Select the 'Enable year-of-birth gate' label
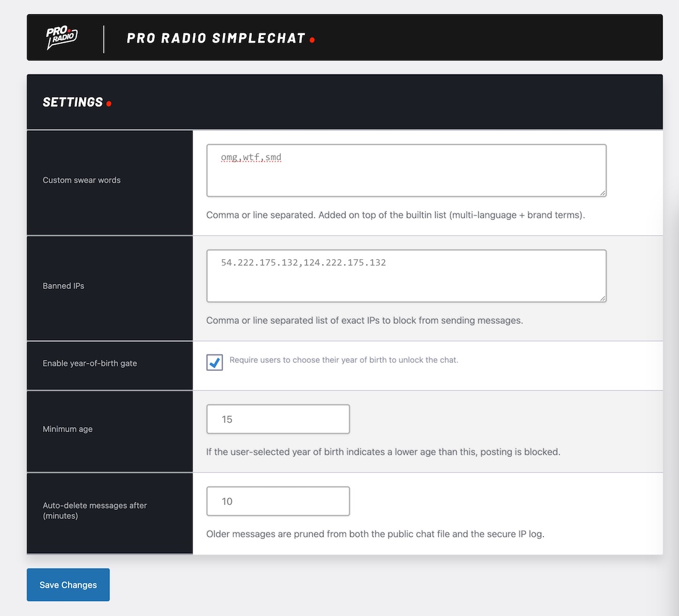The width and height of the screenshot is (679, 616). 90,364
